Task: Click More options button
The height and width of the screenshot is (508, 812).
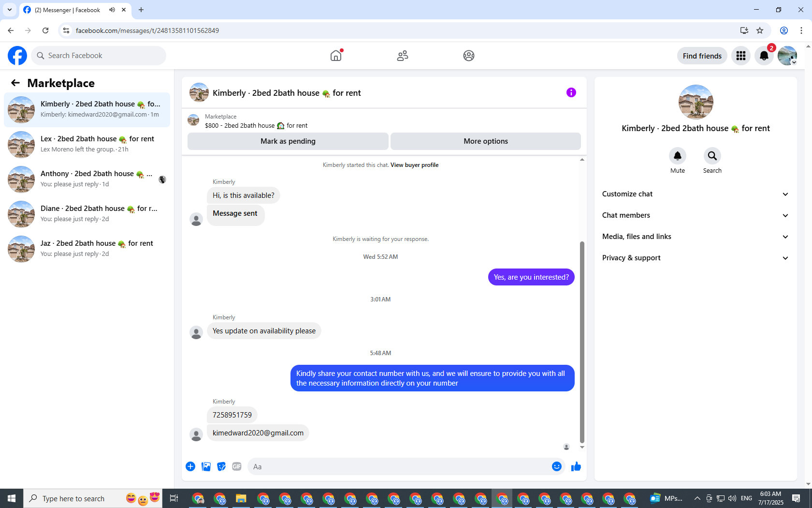Action: pos(486,141)
